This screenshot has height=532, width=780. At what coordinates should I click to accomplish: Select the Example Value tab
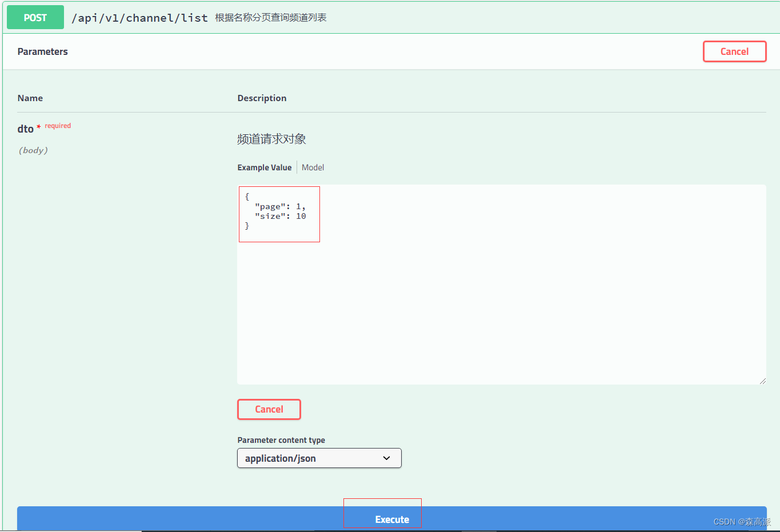click(x=265, y=167)
